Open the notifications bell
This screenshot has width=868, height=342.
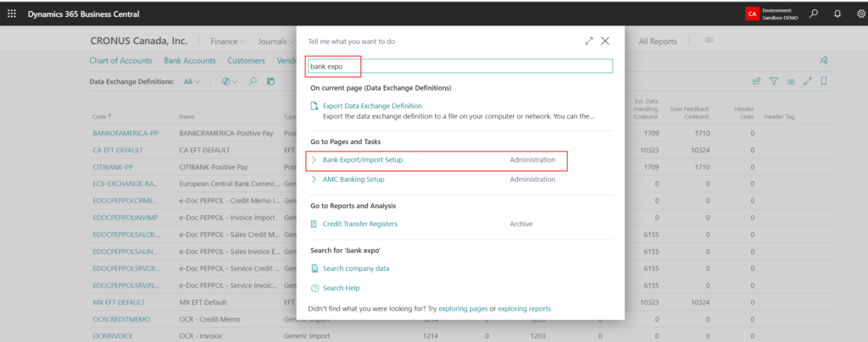(x=837, y=14)
